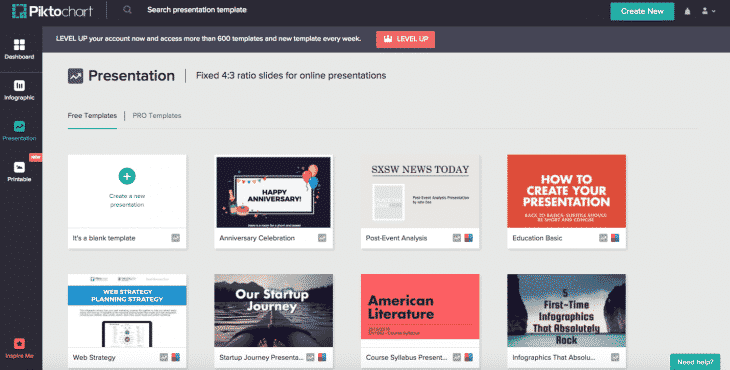Click the 'Web Strategy' title text
This screenshot has width=730, height=370.
coord(94,357)
